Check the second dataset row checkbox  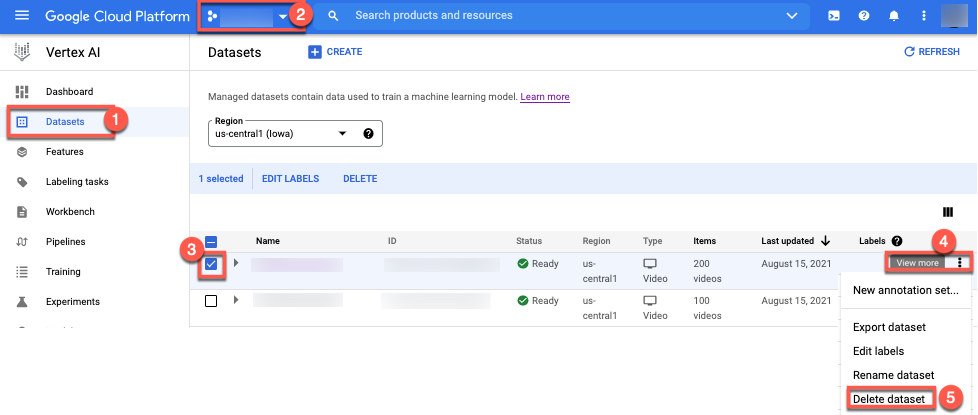point(211,301)
